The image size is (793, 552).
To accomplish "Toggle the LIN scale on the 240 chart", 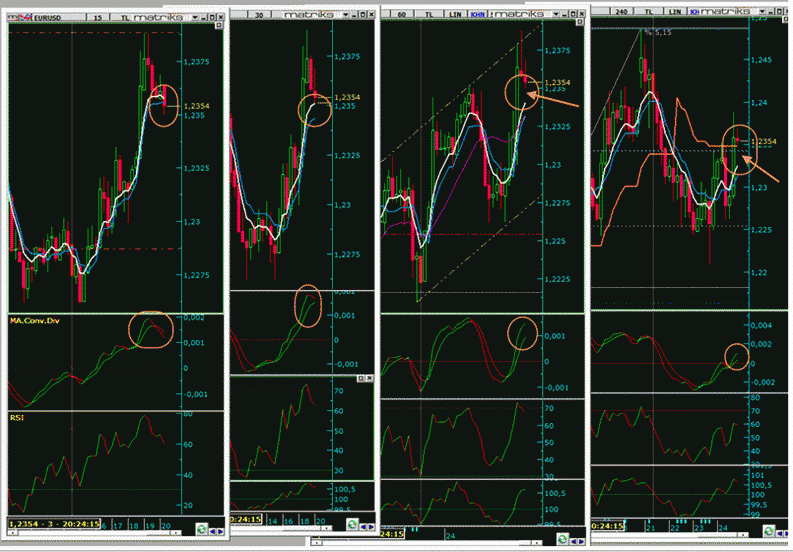I will 676,10.
